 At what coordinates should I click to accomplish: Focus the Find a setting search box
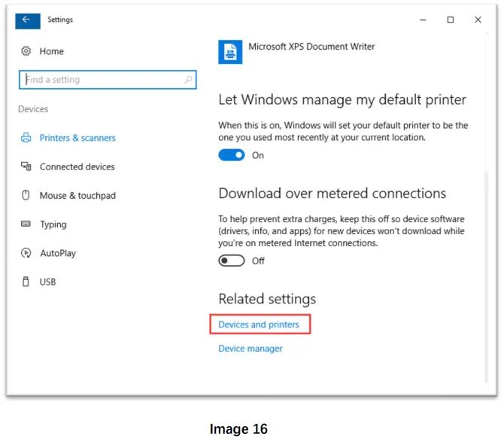point(108,80)
